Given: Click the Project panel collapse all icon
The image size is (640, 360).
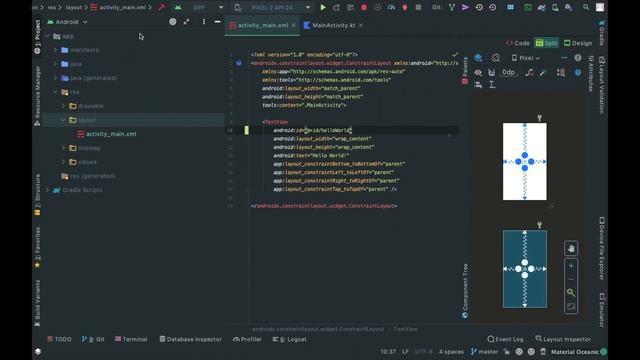Looking at the screenshot, I should pyautogui.click(x=187, y=22).
